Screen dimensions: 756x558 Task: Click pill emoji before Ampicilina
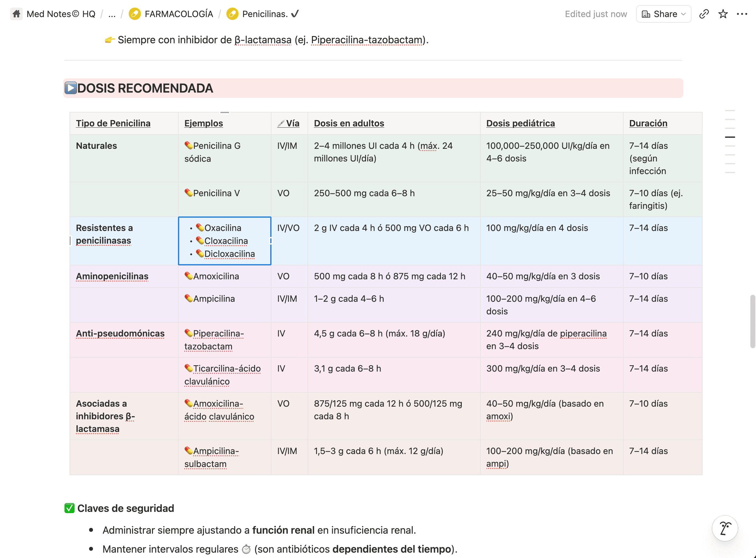pyautogui.click(x=188, y=298)
